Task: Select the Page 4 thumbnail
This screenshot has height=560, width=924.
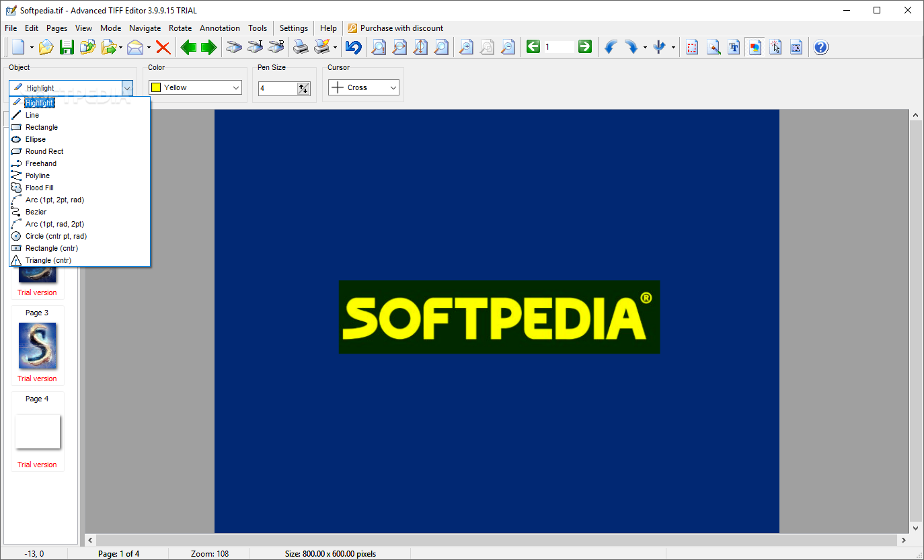Action: (37, 431)
